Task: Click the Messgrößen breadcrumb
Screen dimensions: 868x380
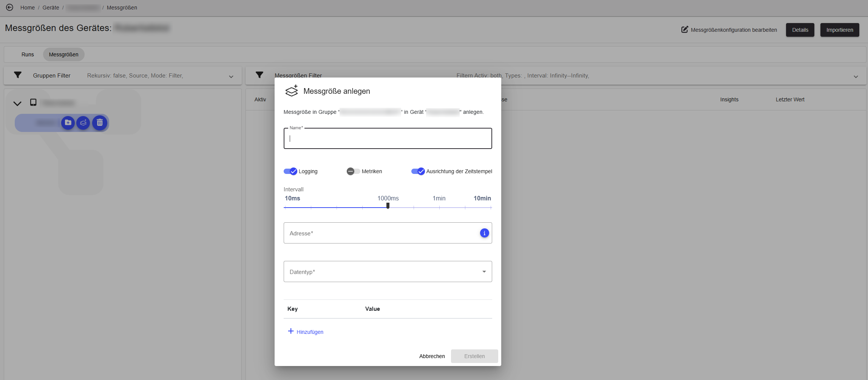Action: point(122,8)
